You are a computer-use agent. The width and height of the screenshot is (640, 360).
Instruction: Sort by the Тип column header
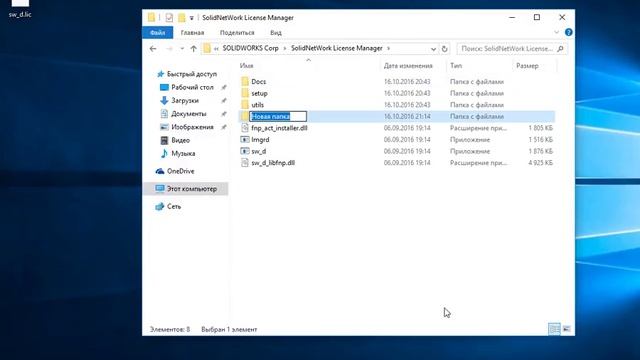456,66
